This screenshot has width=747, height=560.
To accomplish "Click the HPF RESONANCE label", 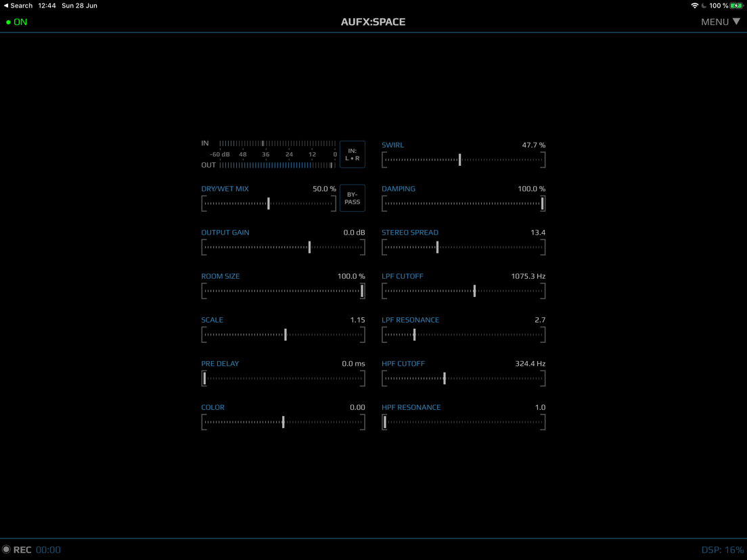I will [x=411, y=408].
